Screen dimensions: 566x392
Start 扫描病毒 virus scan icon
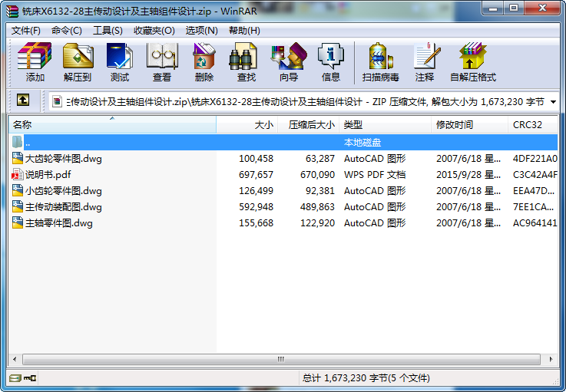click(x=380, y=61)
